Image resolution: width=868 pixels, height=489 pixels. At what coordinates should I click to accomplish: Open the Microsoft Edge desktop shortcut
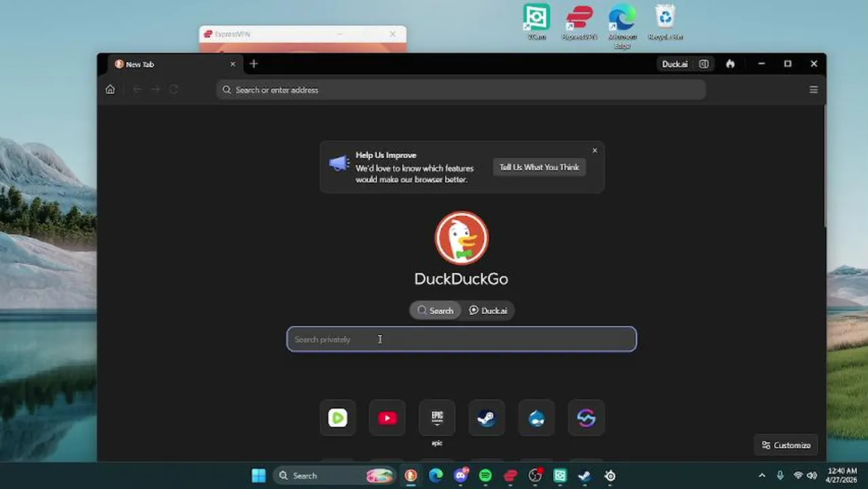[x=622, y=26]
